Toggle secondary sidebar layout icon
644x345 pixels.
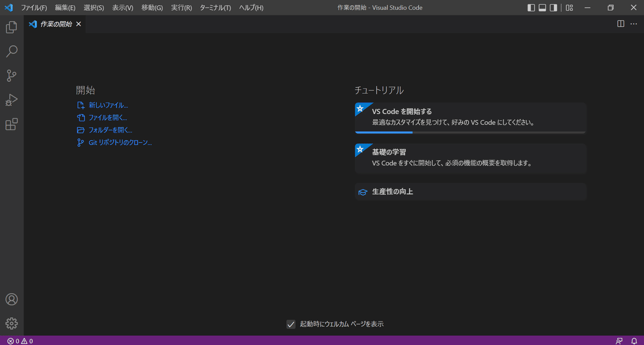[553, 8]
